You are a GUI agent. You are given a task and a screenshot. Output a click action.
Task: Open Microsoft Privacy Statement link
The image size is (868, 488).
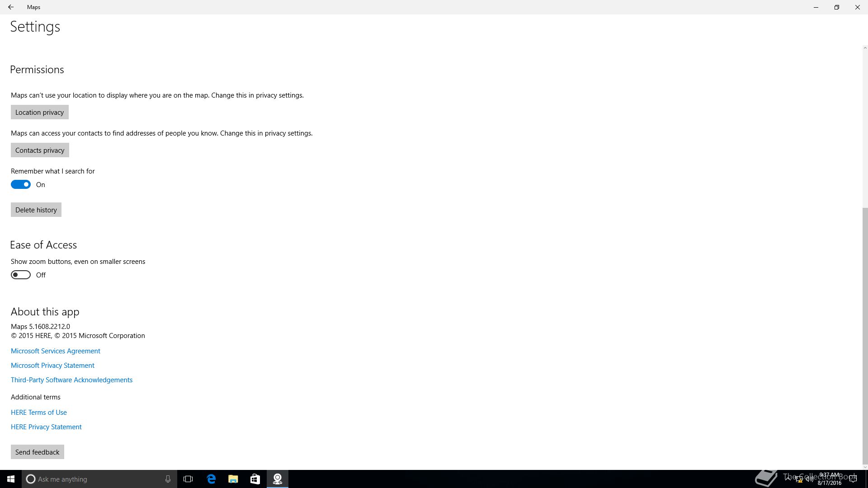(x=52, y=365)
